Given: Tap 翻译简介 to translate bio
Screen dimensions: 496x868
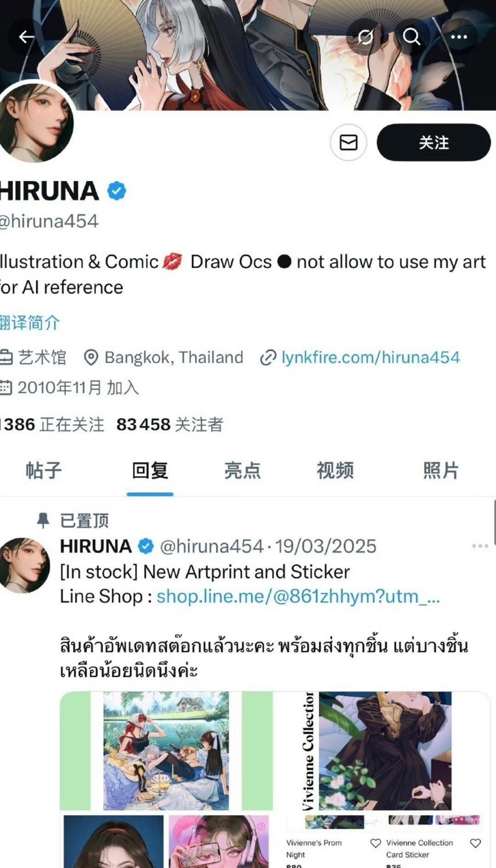Looking at the screenshot, I should click(30, 323).
